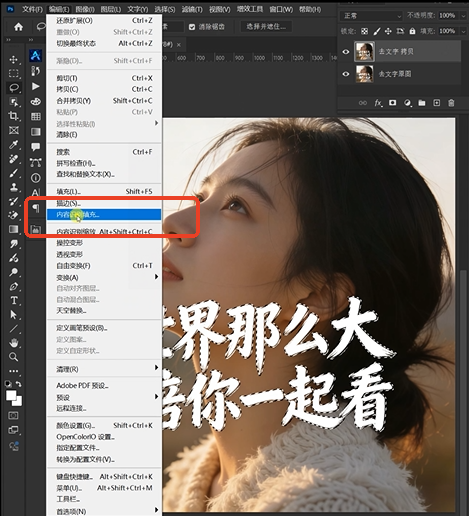Choose 内容识别填充 from Edit menu
Image resolution: width=469 pixels, height=516 pixels.
tap(104, 214)
